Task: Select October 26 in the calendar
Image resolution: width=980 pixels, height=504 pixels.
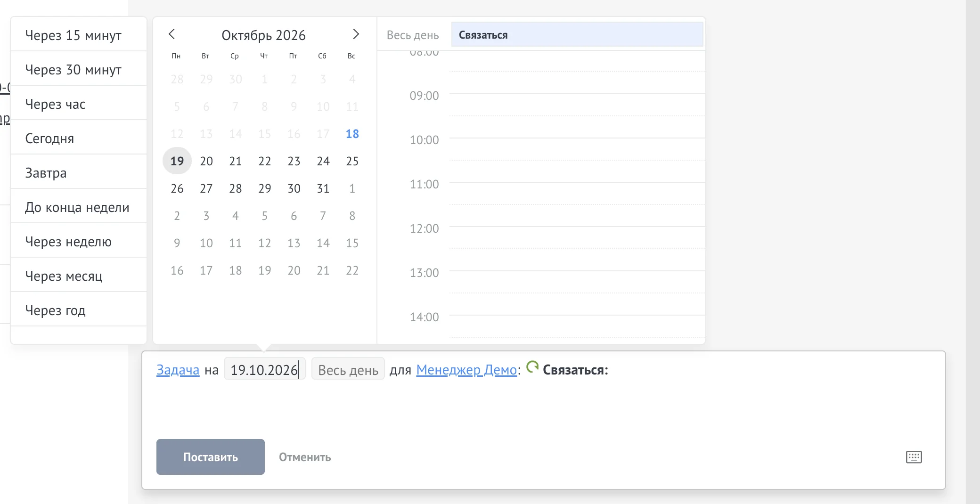Action: click(x=177, y=188)
